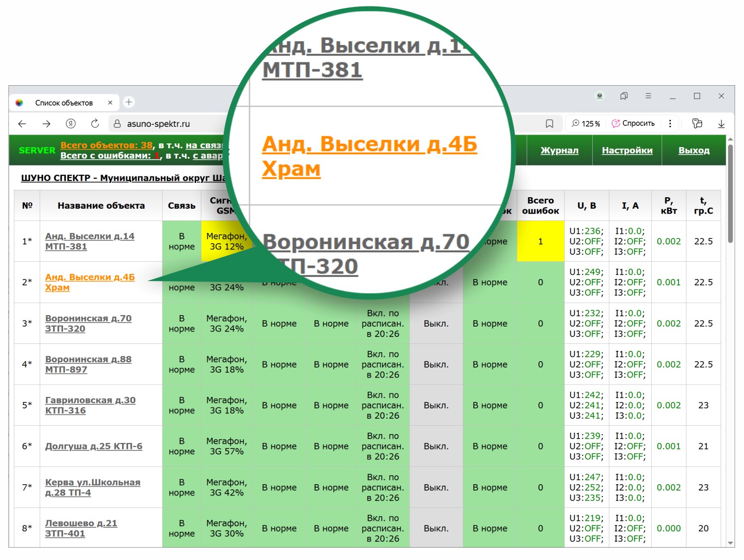Open the Yandex home button
Screen dimensions: 744x560
click(70, 124)
